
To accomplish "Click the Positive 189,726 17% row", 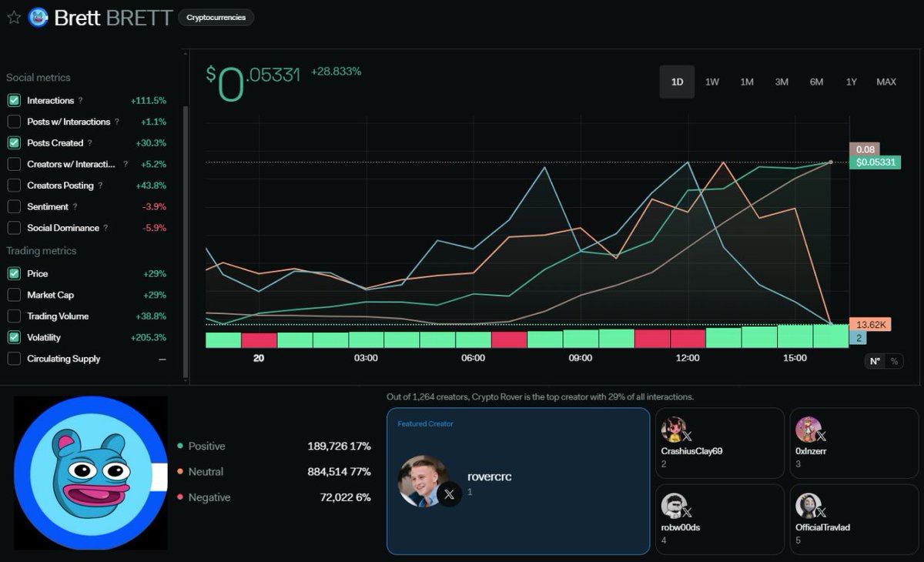I will [x=273, y=447].
